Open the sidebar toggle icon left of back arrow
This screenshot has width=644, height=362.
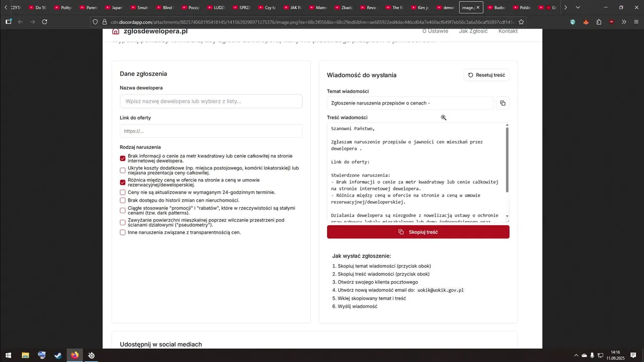click(x=9, y=22)
